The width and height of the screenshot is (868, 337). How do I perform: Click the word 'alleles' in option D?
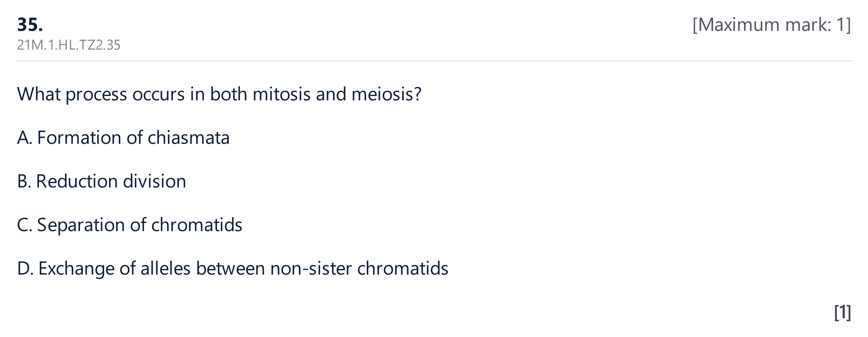pos(165,268)
